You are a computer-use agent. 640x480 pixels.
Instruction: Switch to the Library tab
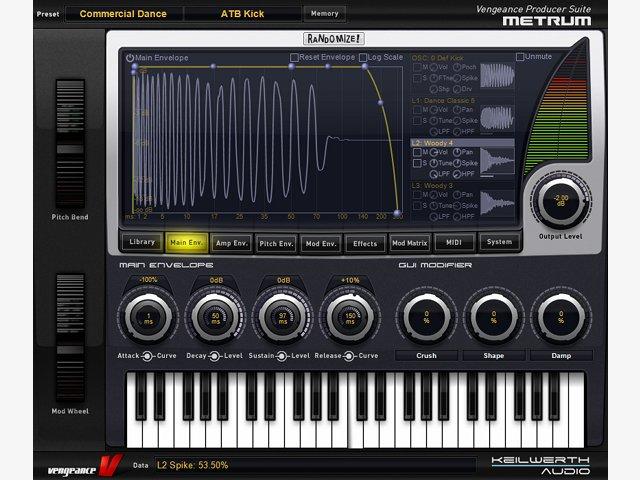(x=142, y=242)
